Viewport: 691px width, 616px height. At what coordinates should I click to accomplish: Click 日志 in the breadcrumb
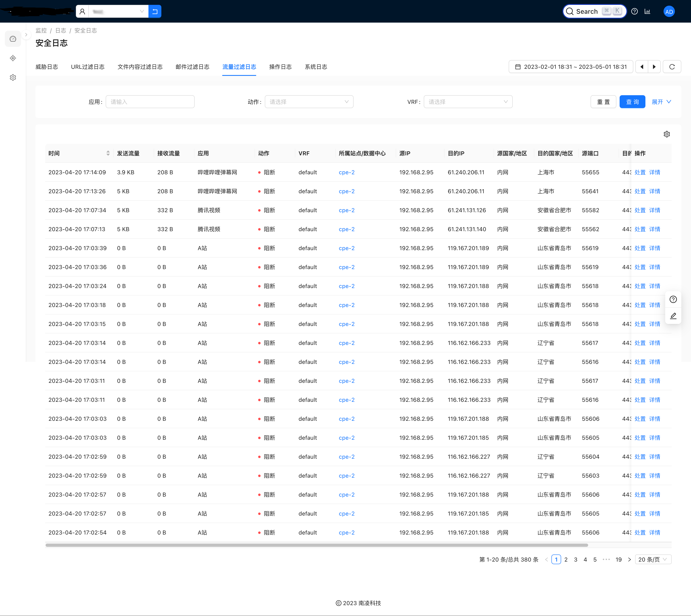(x=61, y=30)
